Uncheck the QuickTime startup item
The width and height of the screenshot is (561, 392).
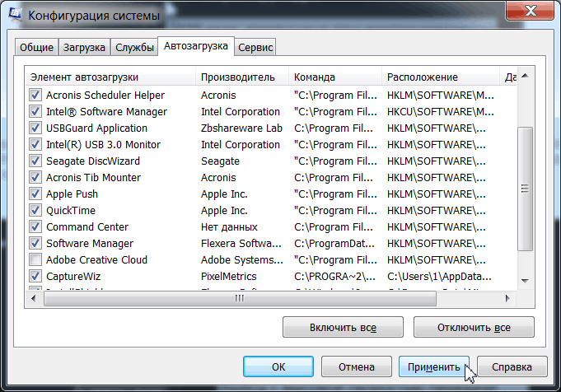point(35,210)
